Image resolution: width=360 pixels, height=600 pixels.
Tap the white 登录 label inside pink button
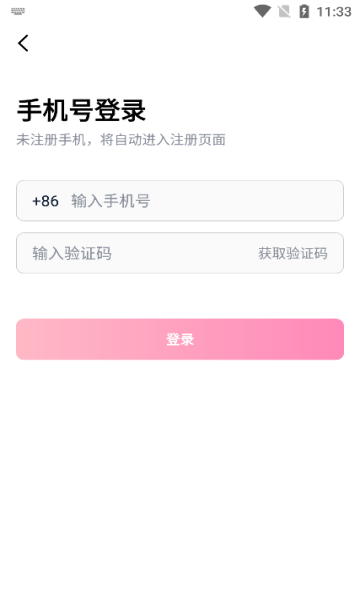180,339
